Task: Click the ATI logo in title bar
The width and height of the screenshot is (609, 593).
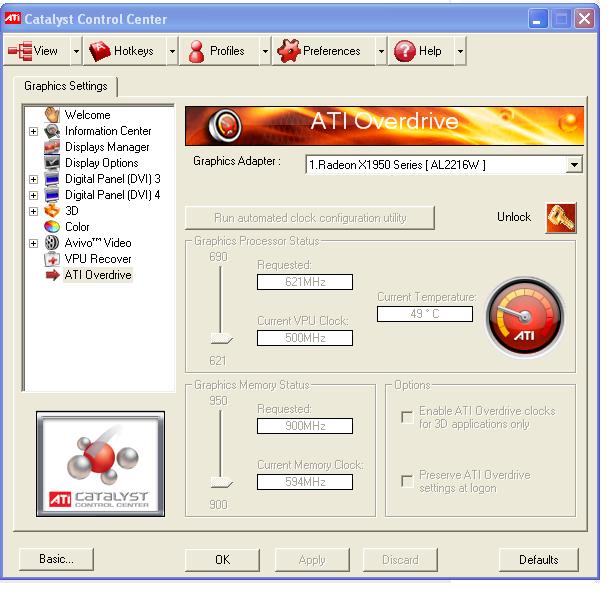Action: [12, 18]
